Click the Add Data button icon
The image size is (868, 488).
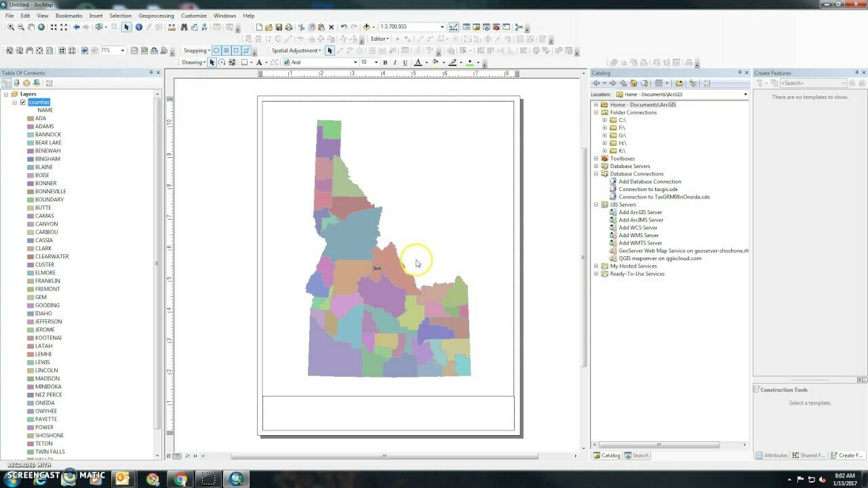tap(367, 27)
